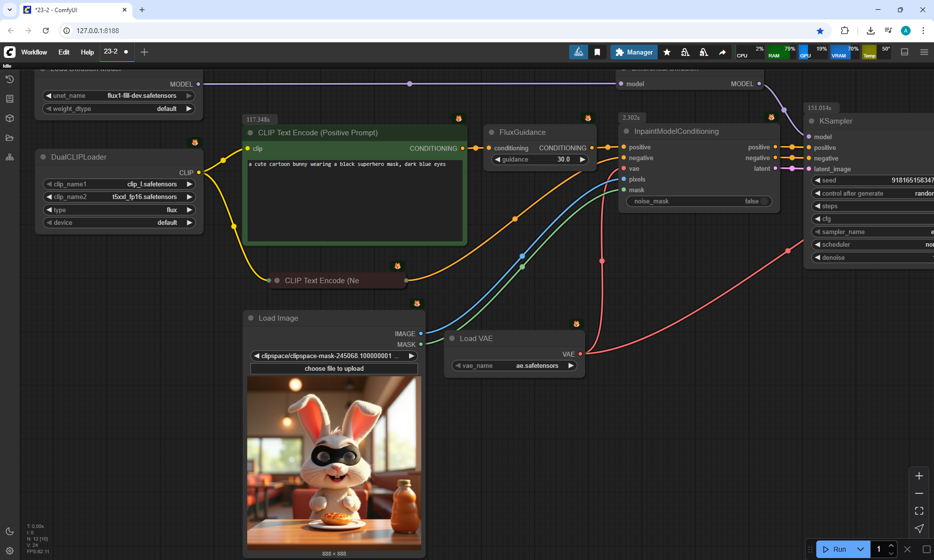The height and width of the screenshot is (560, 934).
Task: Toggle collapse dot on FluxGuidance node
Action: click(x=491, y=132)
